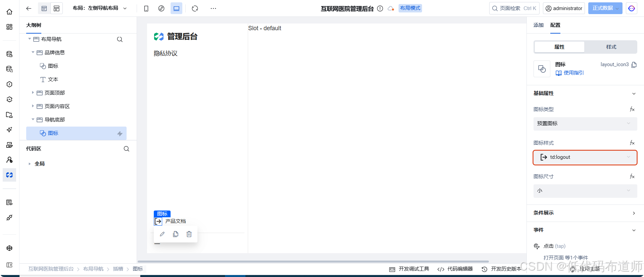Bind expression for 图标样式 with fx
This screenshot has height=277, width=644.
tap(632, 143)
